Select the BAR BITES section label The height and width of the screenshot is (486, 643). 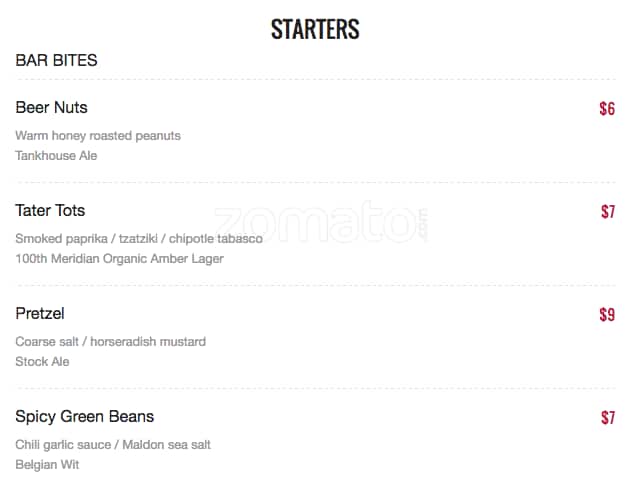(x=56, y=61)
